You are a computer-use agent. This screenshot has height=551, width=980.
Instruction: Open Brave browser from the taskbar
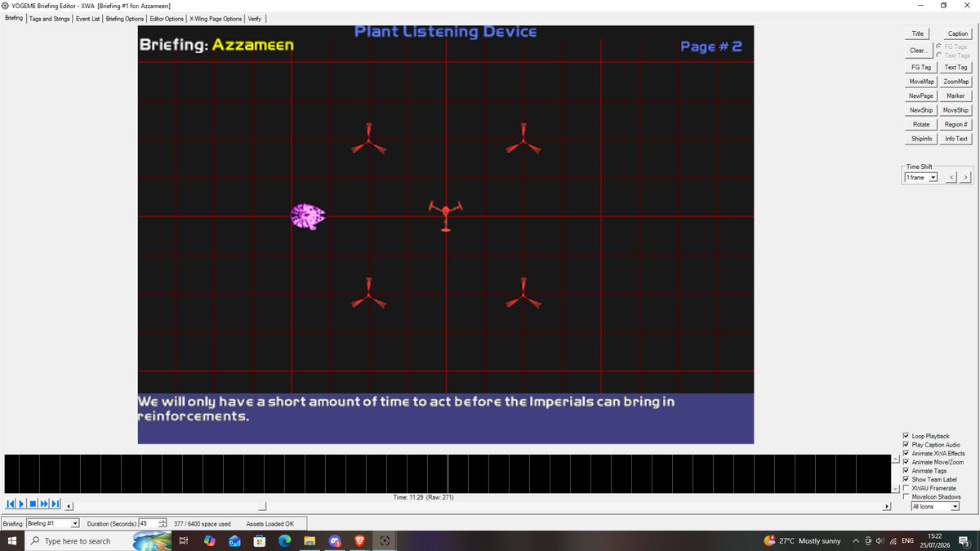point(360,541)
